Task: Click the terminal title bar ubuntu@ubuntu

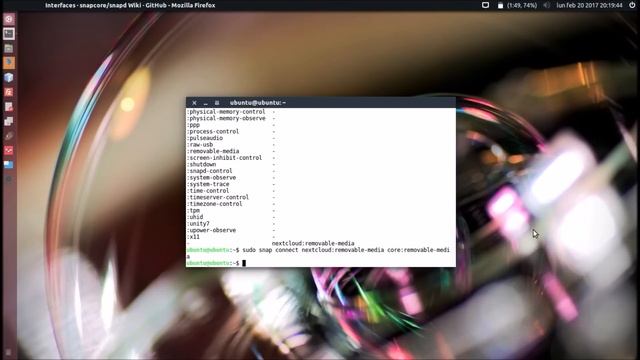Action: (258, 103)
